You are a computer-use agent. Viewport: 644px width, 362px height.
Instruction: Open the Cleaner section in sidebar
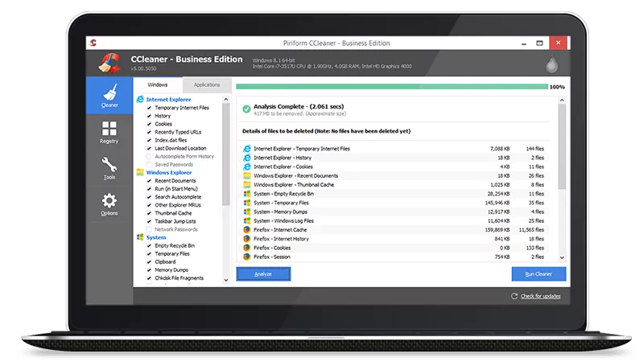click(109, 96)
